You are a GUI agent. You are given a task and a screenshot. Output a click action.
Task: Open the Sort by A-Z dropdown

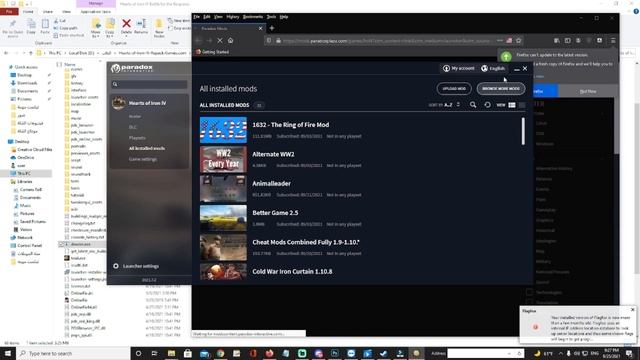444,105
